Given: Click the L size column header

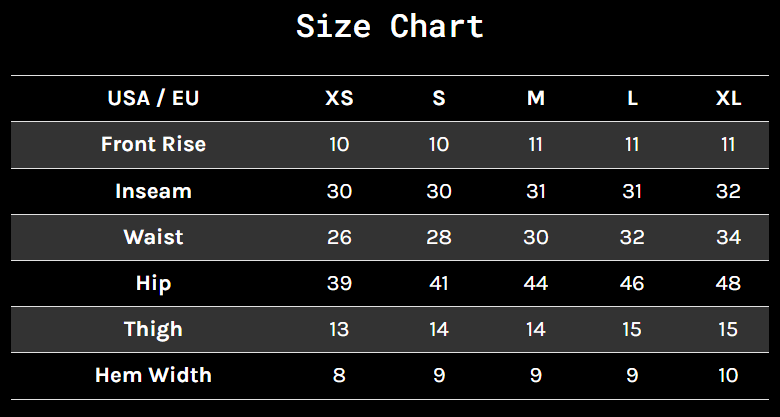Looking at the screenshot, I should (632, 99).
